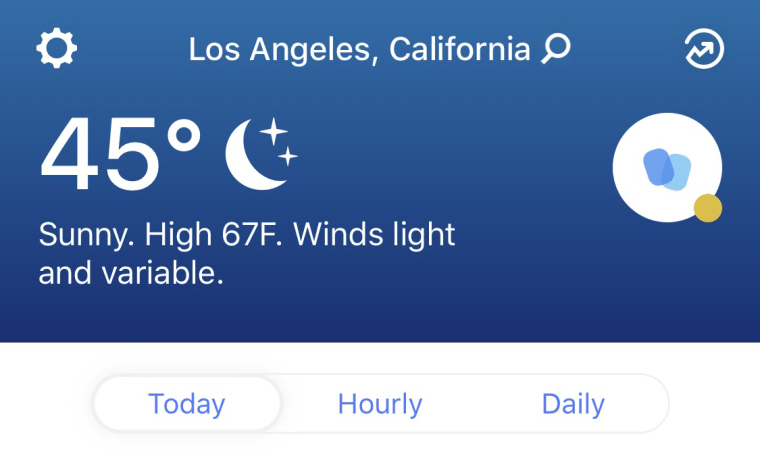Select the Today segment
Screen dimensions: 760x452
click(187, 404)
